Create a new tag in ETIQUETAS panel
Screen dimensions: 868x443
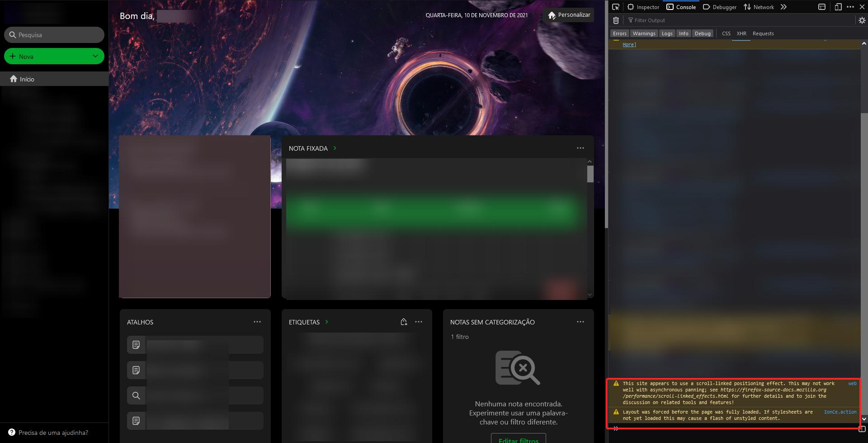click(x=404, y=322)
